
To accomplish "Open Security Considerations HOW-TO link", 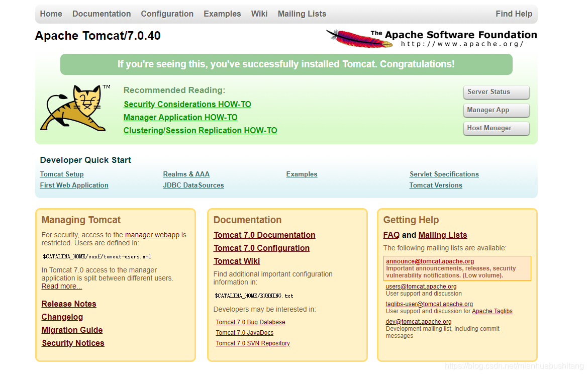I will click(x=187, y=104).
